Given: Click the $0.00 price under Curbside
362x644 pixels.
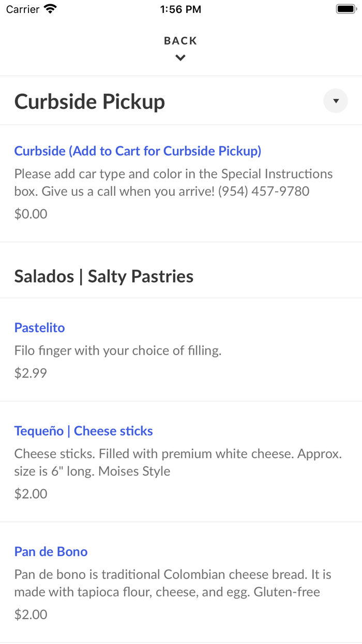Looking at the screenshot, I should pos(30,214).
